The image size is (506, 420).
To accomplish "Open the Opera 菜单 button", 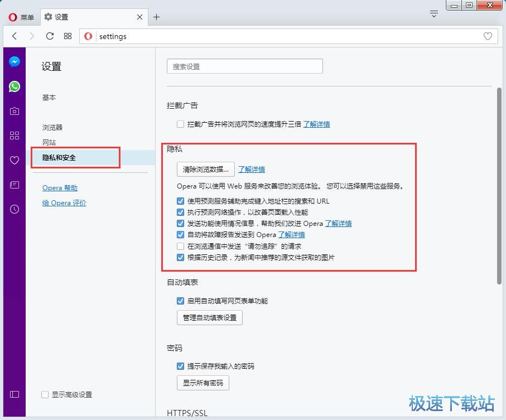I will (21, 17).
